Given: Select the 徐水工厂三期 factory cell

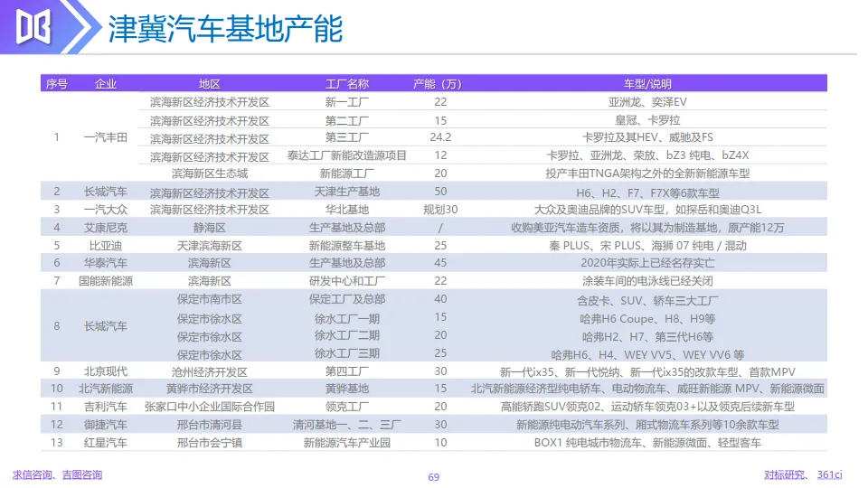Looking at the screenshot, I should pyautogui.click(x=346, y=353).
